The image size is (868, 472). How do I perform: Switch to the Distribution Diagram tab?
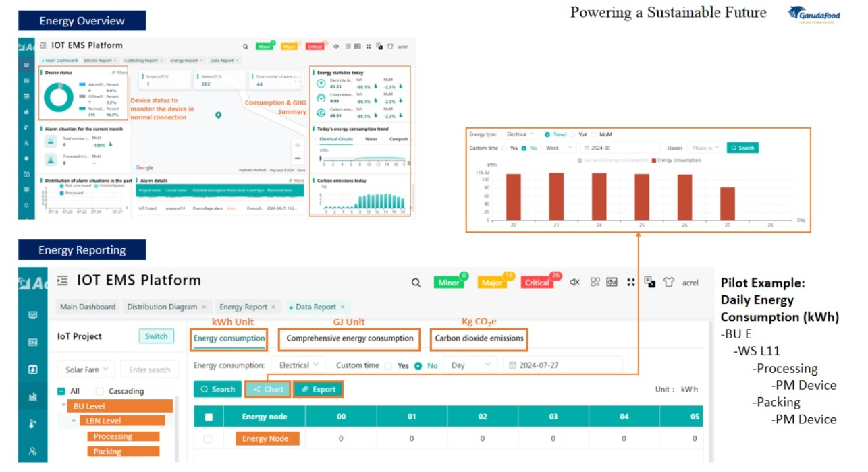162,307
